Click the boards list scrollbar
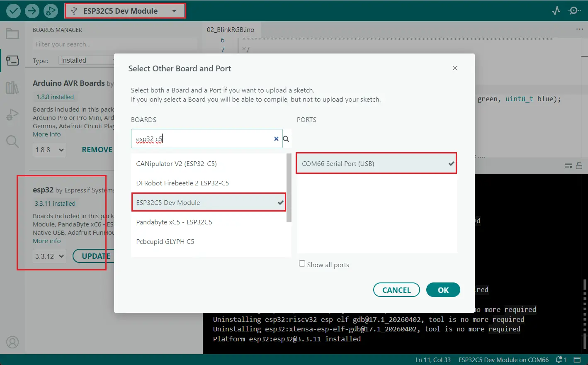 [289, 188]
